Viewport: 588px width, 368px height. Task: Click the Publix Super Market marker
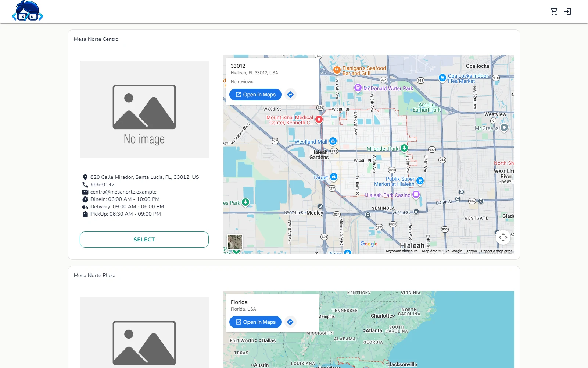tap(420, 181)
